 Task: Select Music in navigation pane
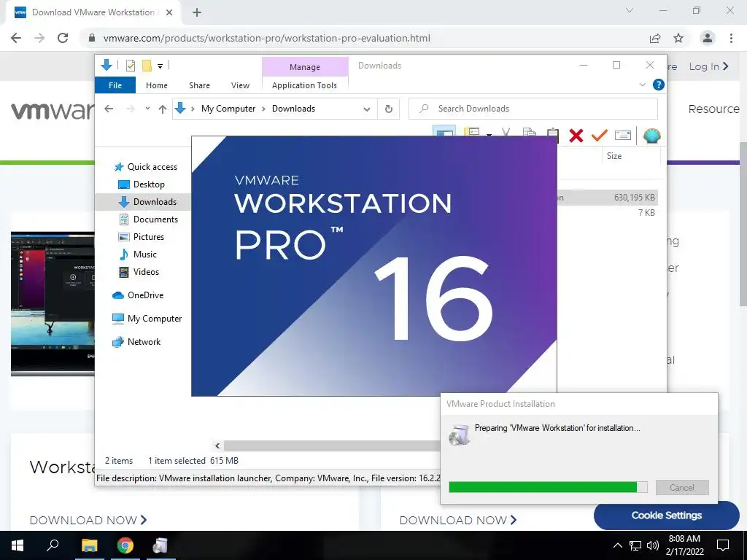pos(145,254)
